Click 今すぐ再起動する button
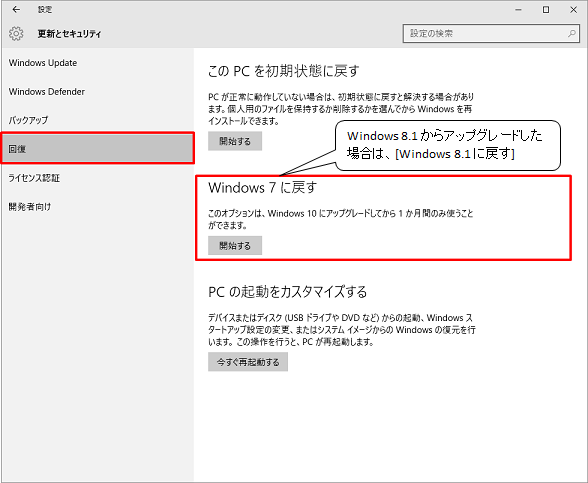588x483 pixels. [248, 362]
